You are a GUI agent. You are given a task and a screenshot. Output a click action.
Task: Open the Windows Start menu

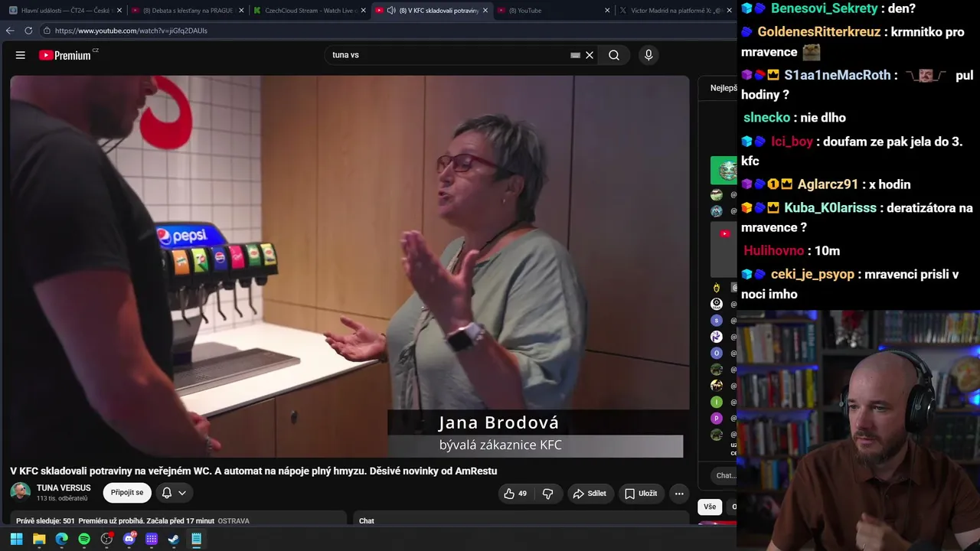(16, 539)
